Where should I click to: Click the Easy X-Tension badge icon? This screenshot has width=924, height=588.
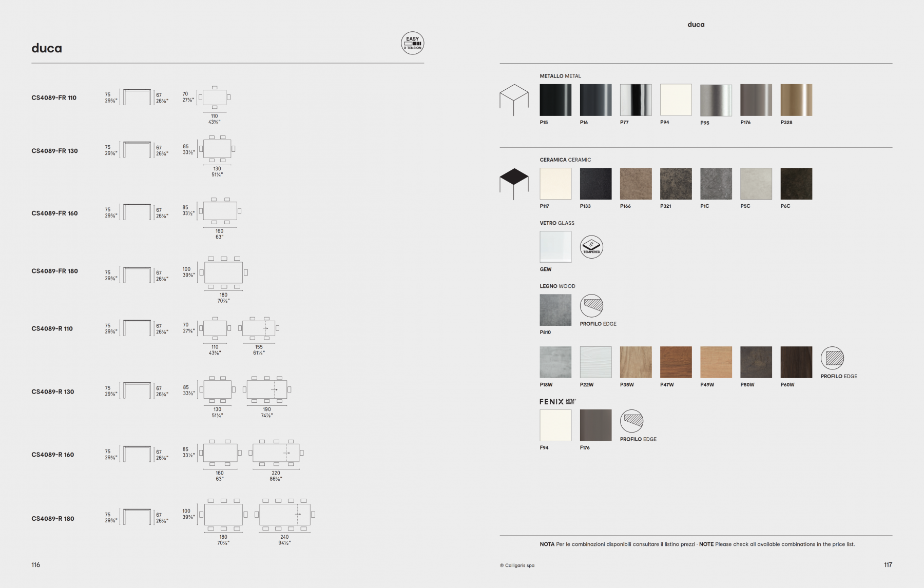[x=412, y=44]
